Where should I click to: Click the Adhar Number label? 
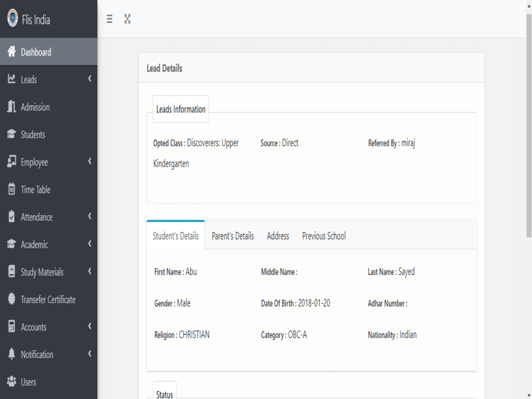point(387,303)
